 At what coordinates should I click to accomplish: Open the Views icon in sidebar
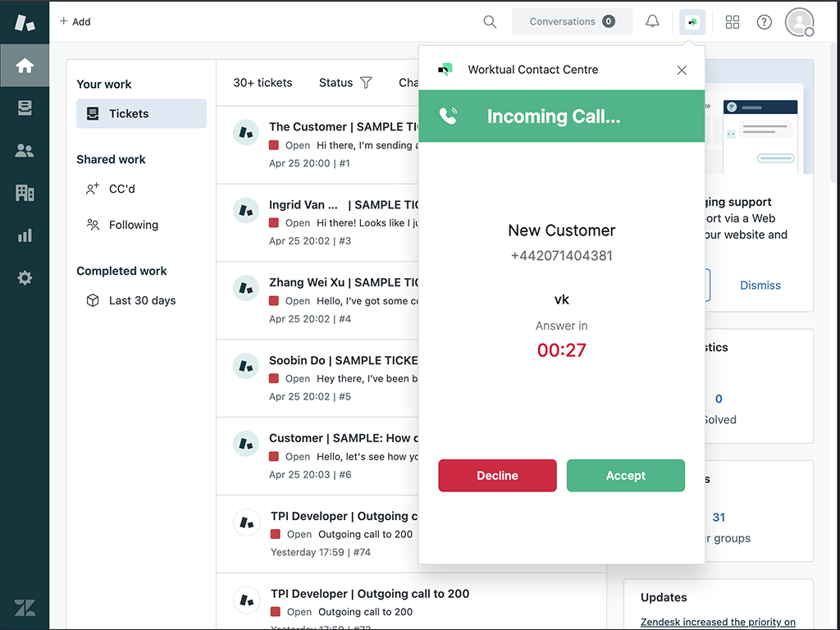(25, 107)
